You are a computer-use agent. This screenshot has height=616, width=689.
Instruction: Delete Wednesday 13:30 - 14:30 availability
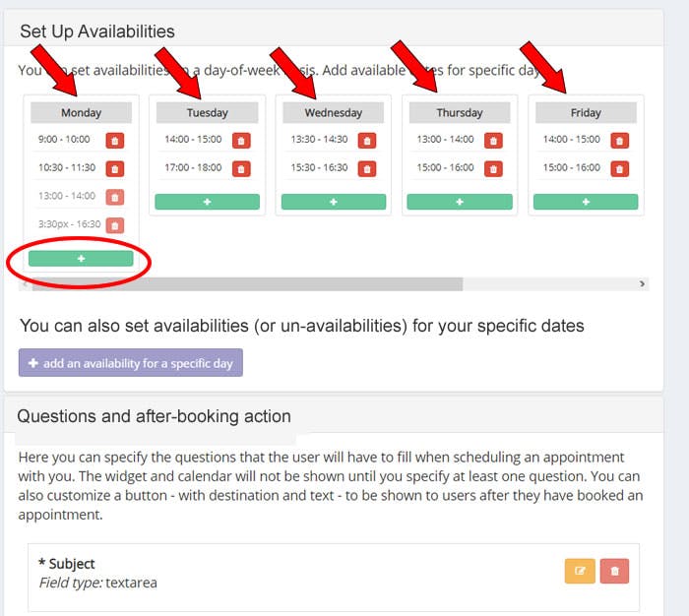[x=367, y=141]
